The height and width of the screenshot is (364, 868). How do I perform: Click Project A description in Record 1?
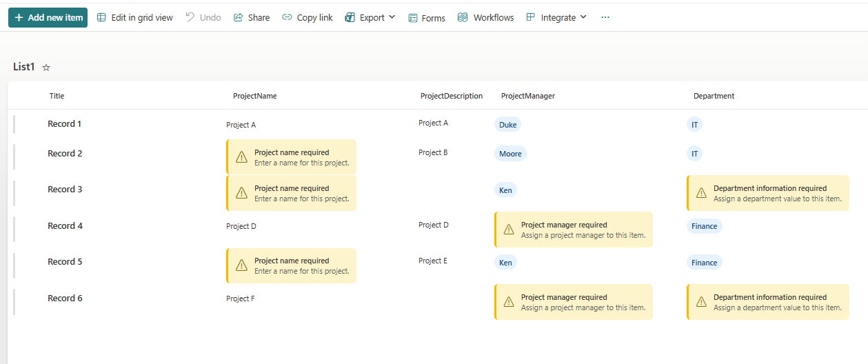[x=434, y=123]
